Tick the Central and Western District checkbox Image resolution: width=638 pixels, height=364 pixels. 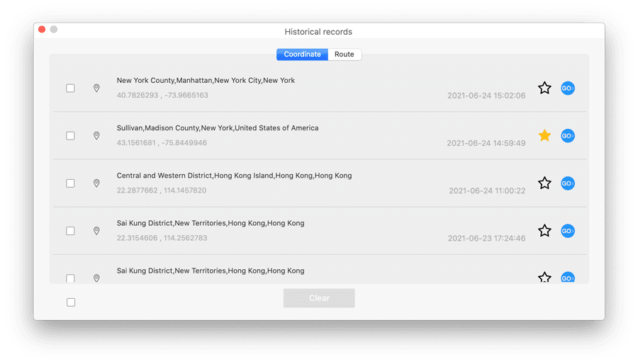click(x=70, y=183)
